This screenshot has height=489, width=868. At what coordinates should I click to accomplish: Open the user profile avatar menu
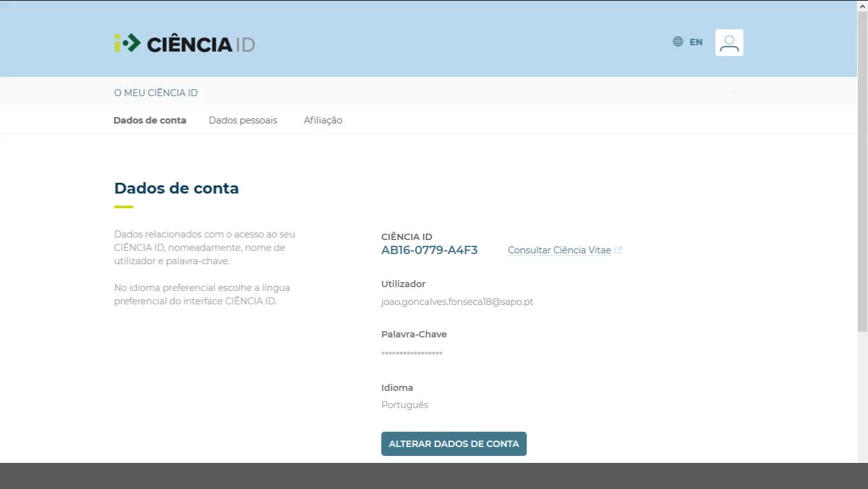(729, 43)
